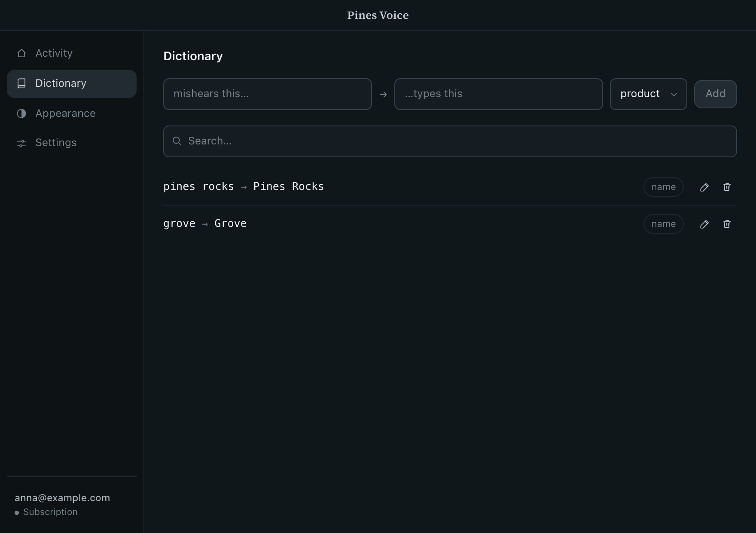Delete the grove dictionary entry
The image size is (756, 533).
point(727,224)
